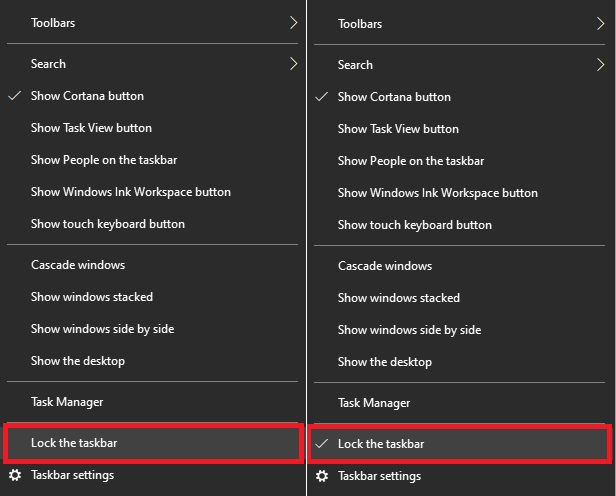
Task: Enable Lock the taskbar in the left menu
Action: click(x=76, y=442)
